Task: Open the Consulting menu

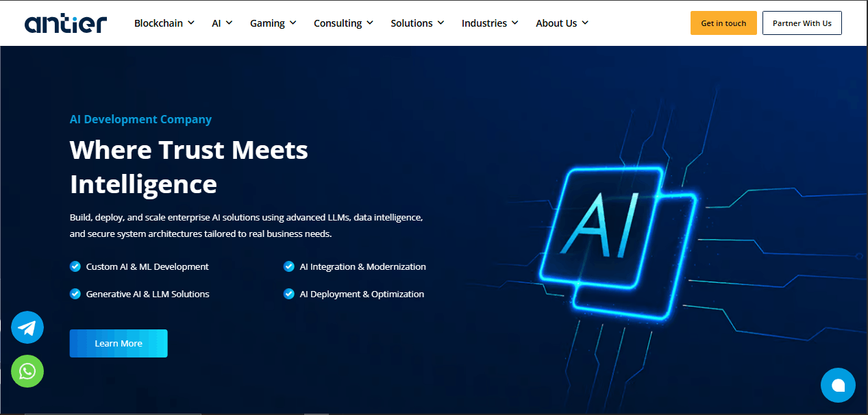Action: point(343,23)
